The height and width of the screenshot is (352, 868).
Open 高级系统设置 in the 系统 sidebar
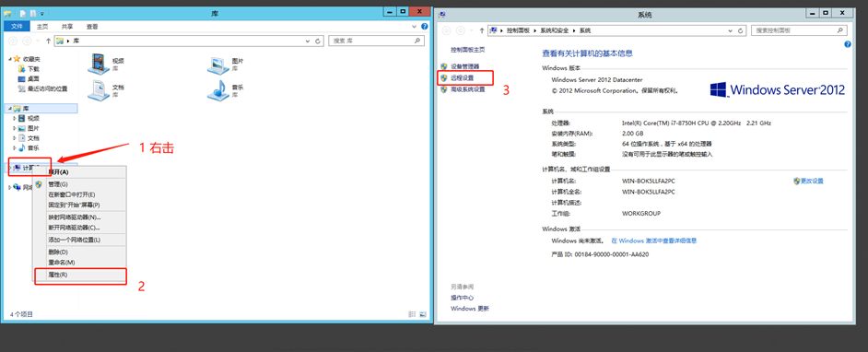[468, 89]
